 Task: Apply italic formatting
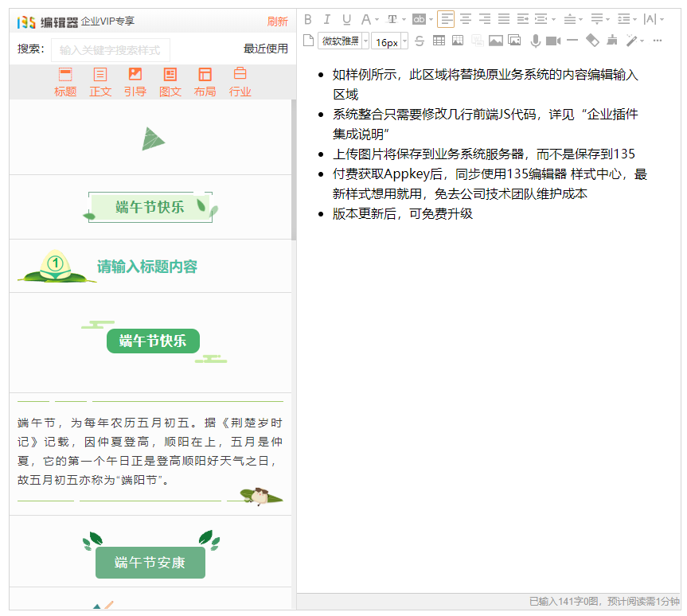[x=327, y=18]
